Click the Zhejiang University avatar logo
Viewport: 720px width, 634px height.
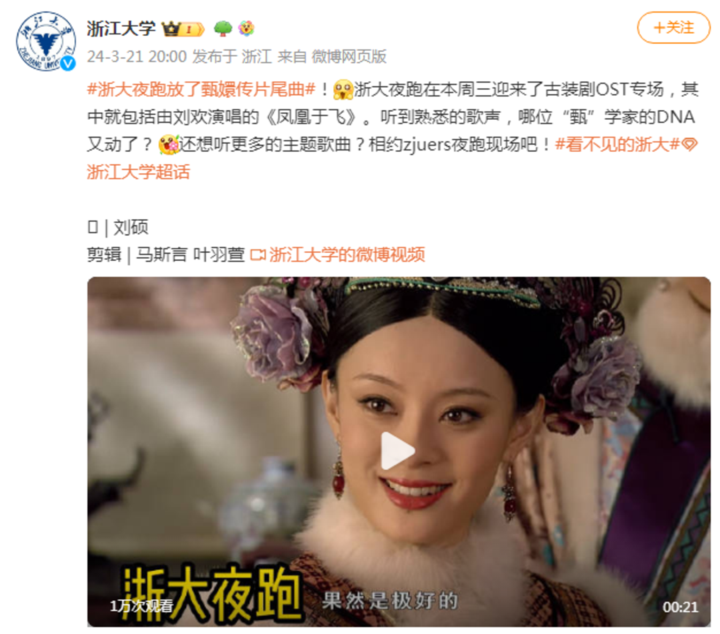(46, 41)
